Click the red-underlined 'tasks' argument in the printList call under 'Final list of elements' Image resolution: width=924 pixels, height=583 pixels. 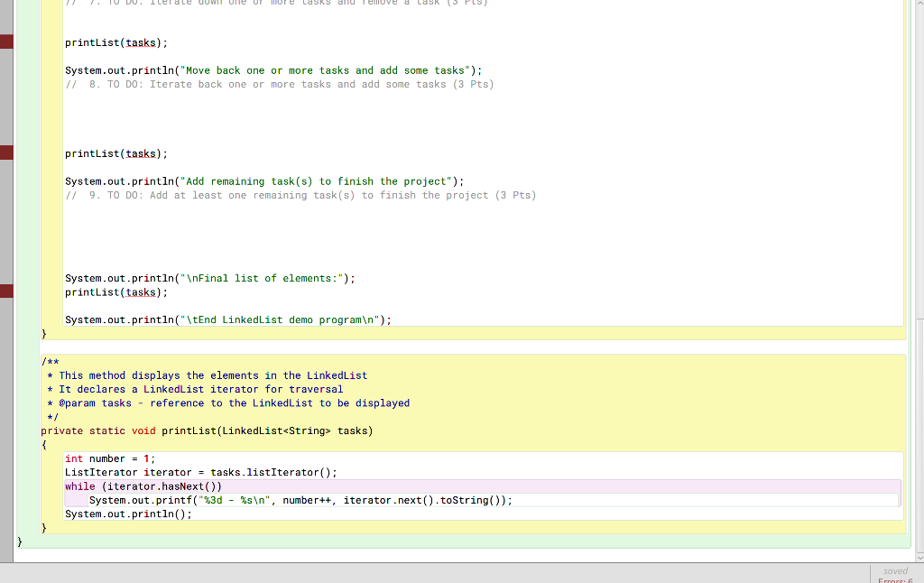[141, 292]
